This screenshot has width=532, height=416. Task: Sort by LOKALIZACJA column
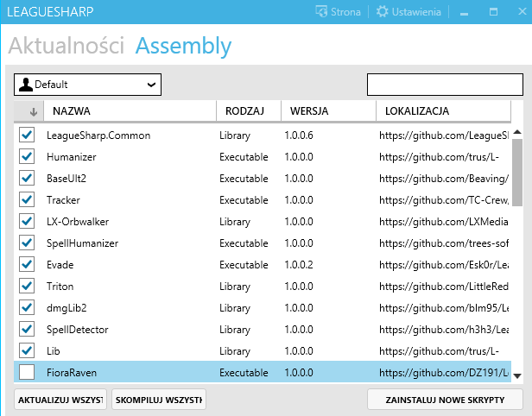(443, 111)
